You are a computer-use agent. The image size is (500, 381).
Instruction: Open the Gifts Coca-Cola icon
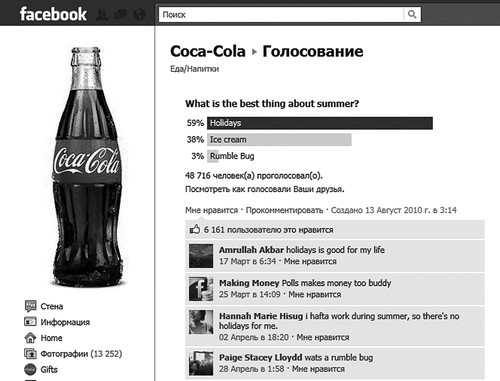[30, 369]
